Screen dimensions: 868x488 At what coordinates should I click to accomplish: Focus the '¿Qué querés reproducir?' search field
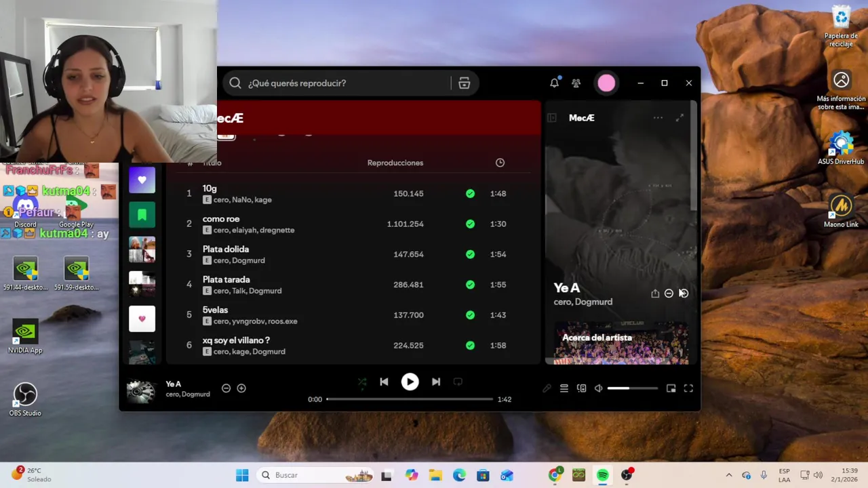tap(345, 83)
